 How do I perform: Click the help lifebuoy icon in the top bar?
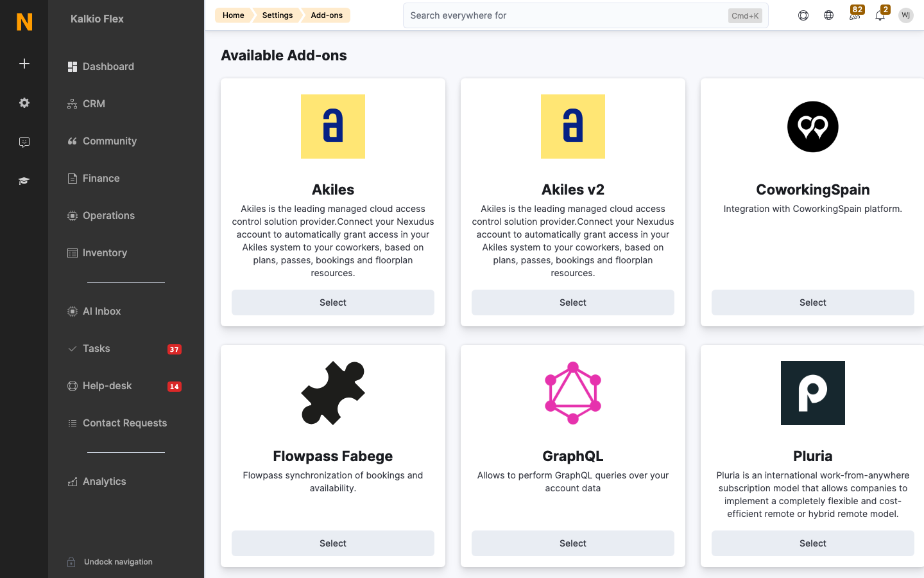[803, 15]
